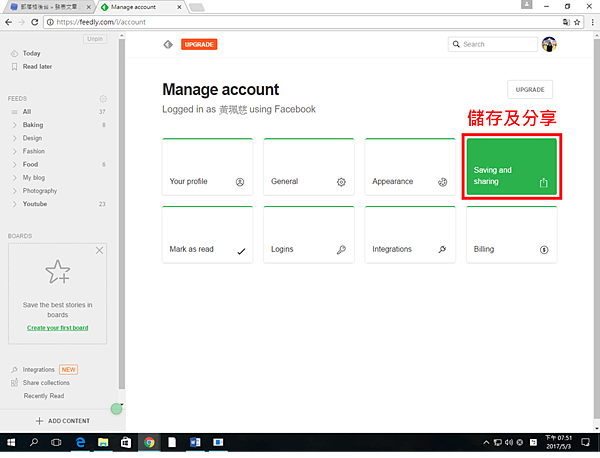Screen dimensions: 600x458
Task: Click the taskbar search icon
Action: point(34,442)
